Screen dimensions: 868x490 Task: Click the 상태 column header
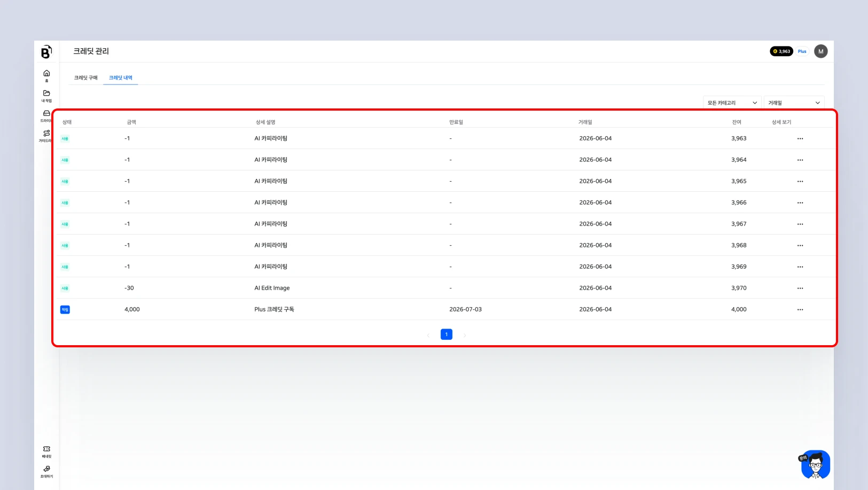click(67, 122)
